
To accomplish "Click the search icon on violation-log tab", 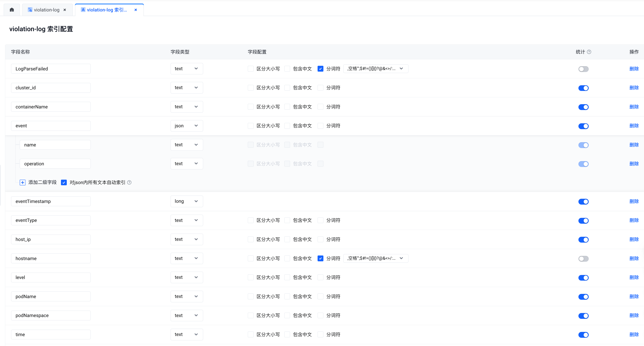I will click(30, 10).
